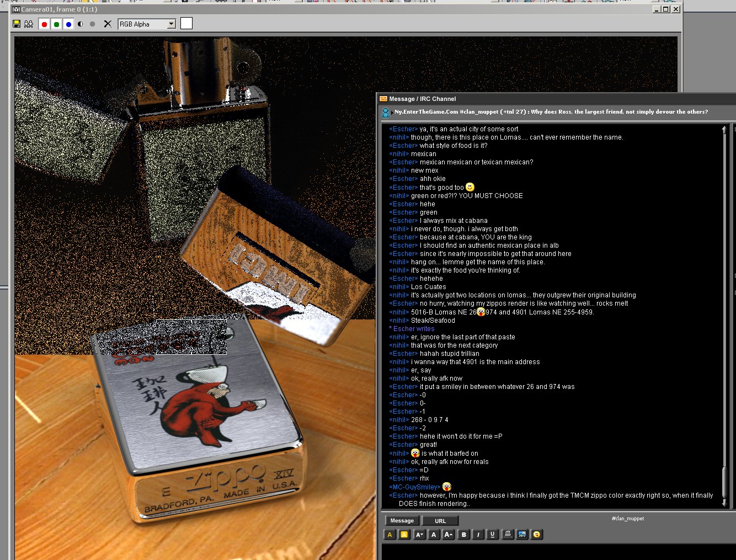
Task: Reset font size with the plain A icon
Action: coord(434,535)
